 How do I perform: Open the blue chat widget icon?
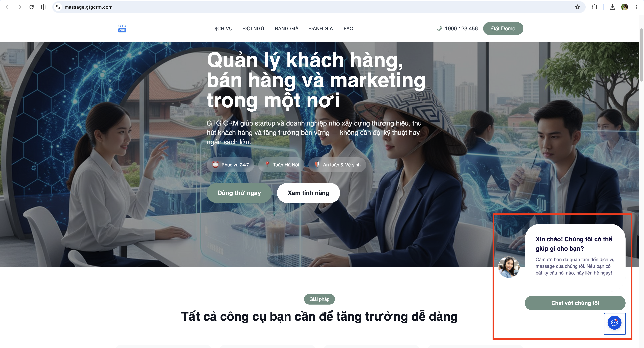click(614, 323)
